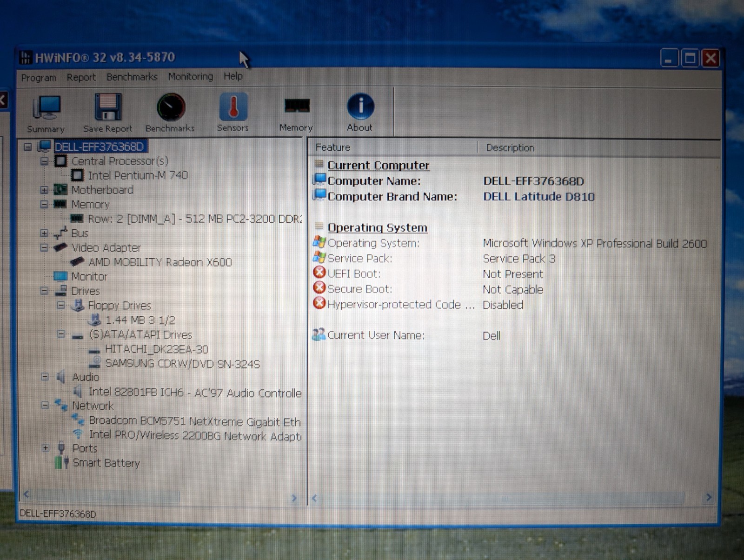Viewport: 744px width, 560px height.
Task: Click the Service Pack row in details
Action: click(x=434, y=258)
